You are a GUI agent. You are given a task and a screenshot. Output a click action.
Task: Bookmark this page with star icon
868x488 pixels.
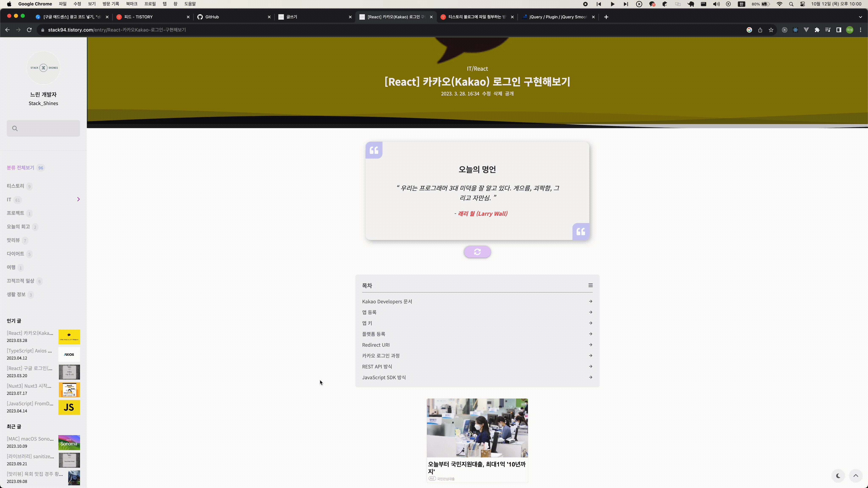[x=771, y=30]
